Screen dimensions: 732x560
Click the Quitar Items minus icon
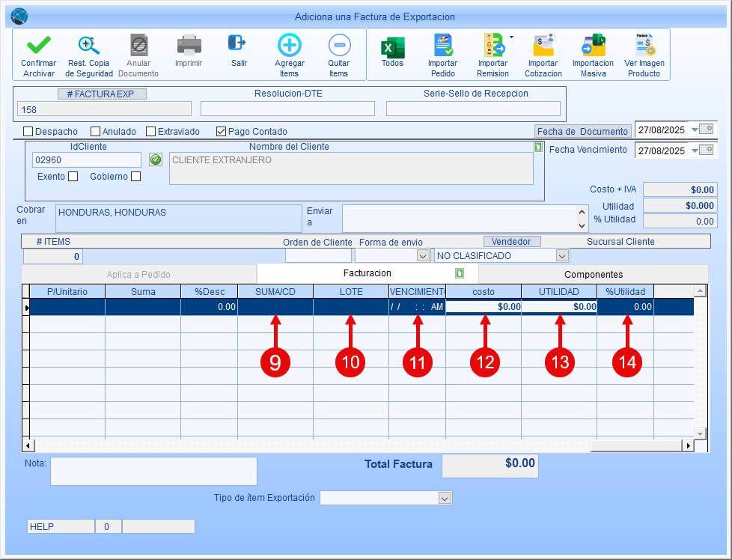(x=338, y=46)
